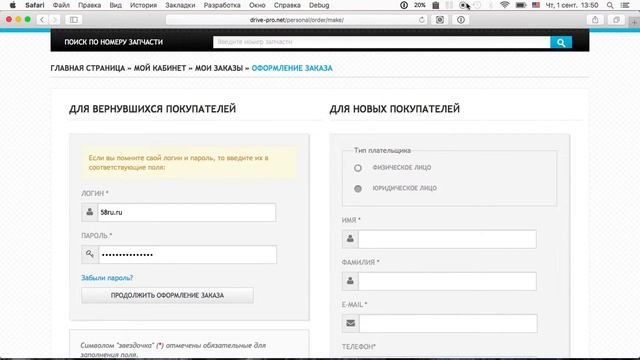This screenshot has height=360, width=640.
Task: Click the clipboard icon in menu bar
Action: 436,5
